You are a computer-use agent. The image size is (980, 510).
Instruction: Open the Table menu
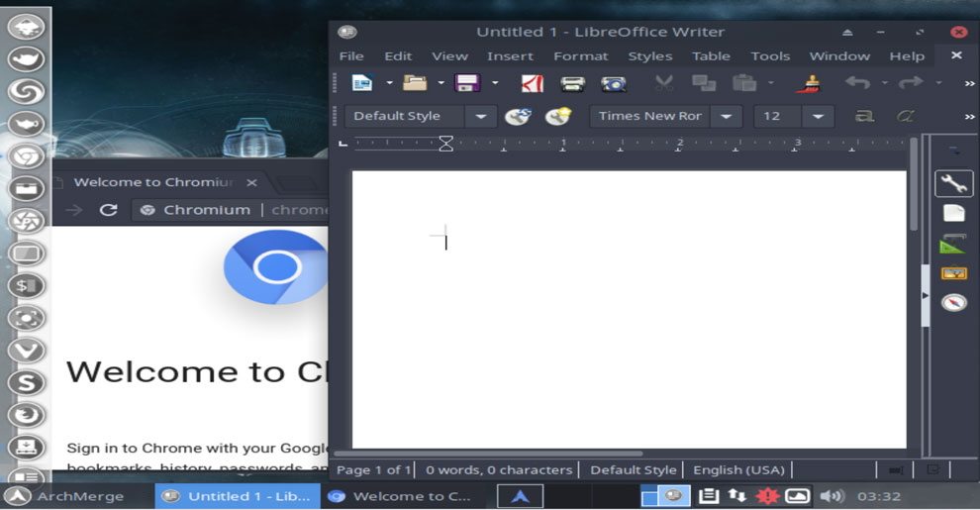[711, 56]
